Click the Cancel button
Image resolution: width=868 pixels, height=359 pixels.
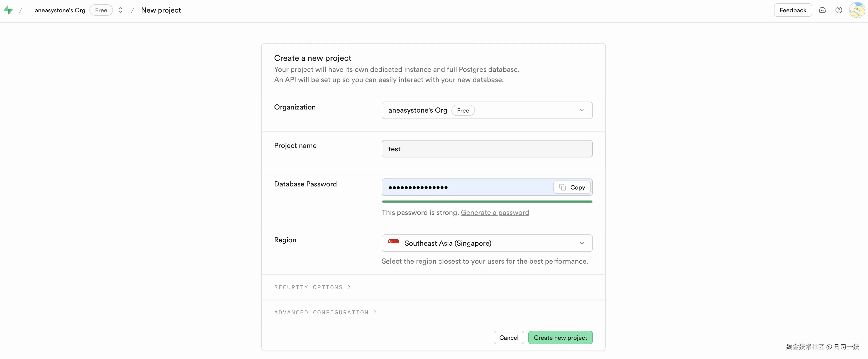(509, 337)
